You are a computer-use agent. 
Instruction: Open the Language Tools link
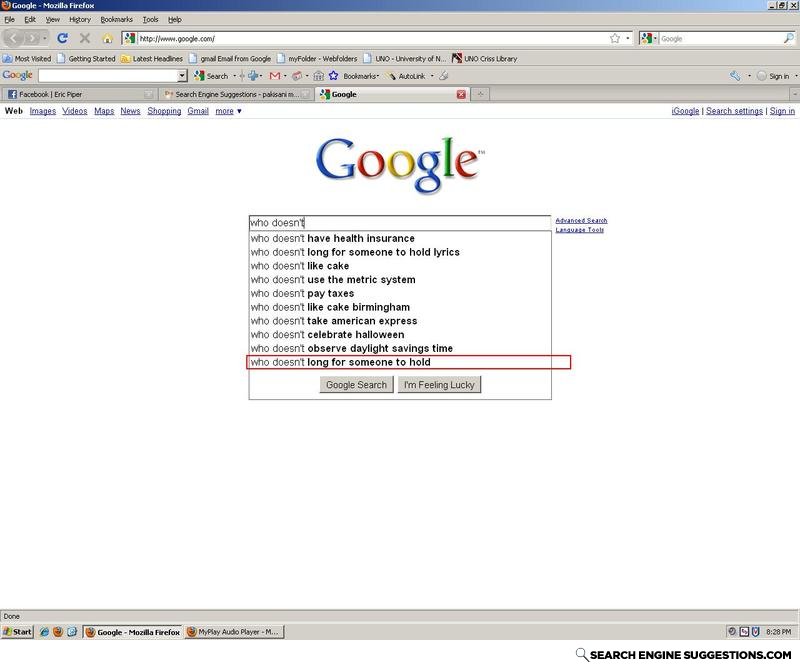580,230
